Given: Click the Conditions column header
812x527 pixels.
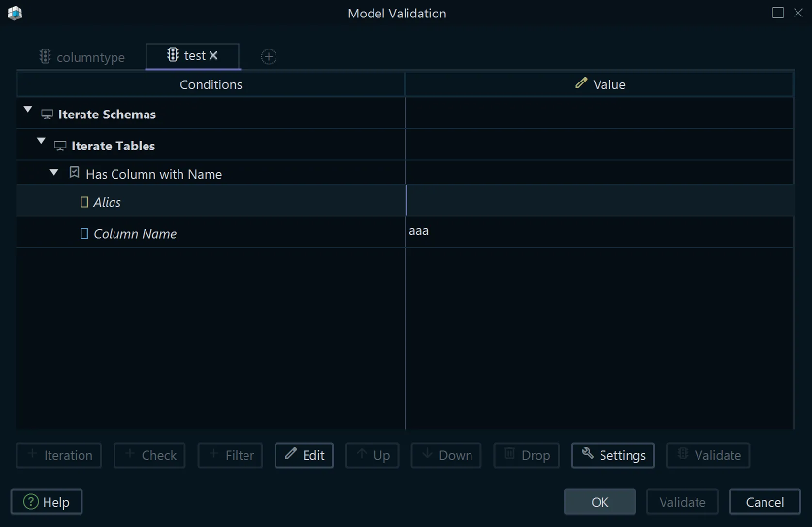Looking at the screenshot, I should click(x=211, y=84).
